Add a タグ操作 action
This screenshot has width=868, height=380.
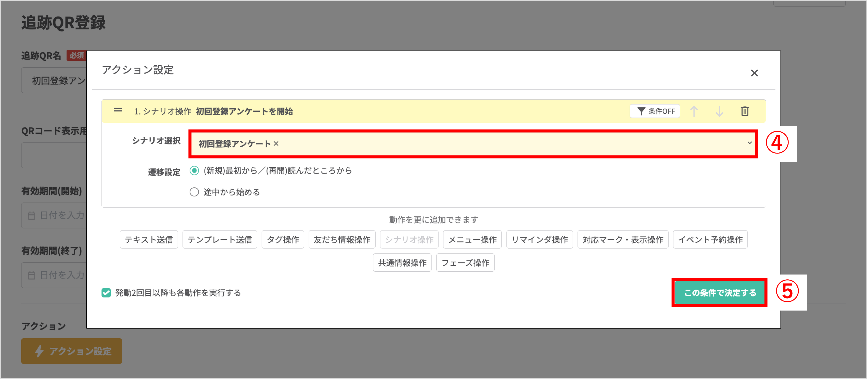click(x=283, y=239)
